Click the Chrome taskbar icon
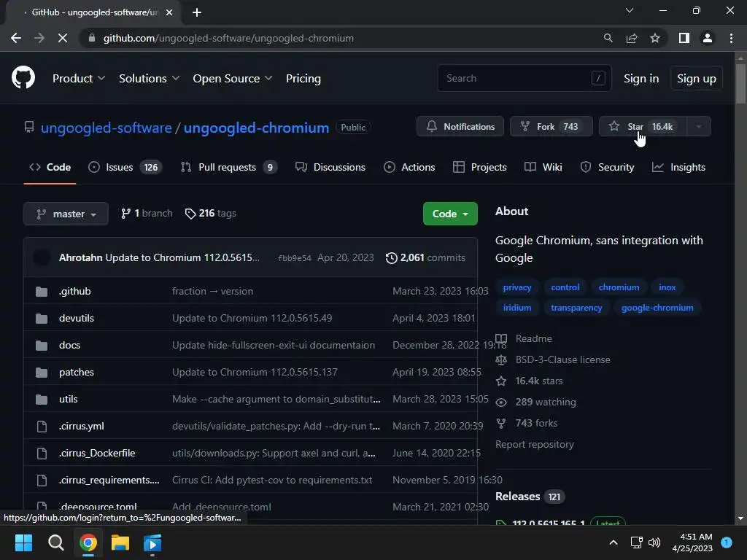 [x=88, y=542]
